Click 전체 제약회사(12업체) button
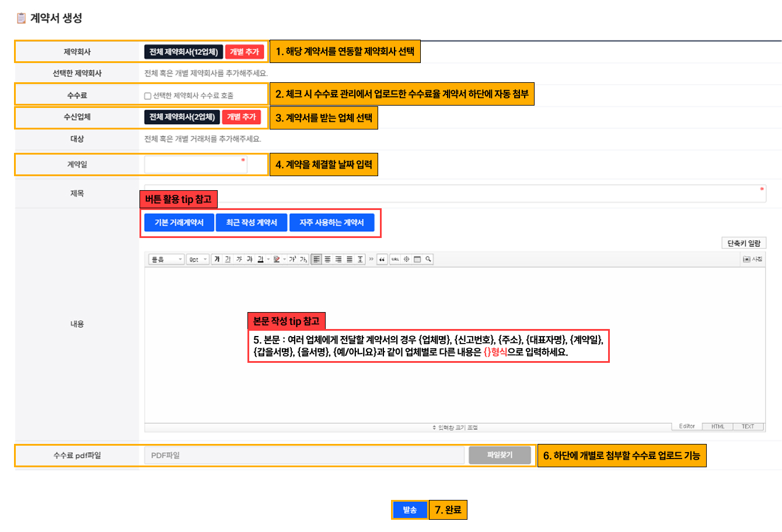 [183, 52]
